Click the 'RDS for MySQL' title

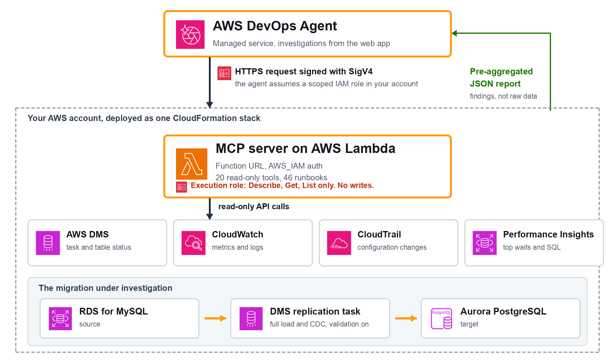(113, 311)
